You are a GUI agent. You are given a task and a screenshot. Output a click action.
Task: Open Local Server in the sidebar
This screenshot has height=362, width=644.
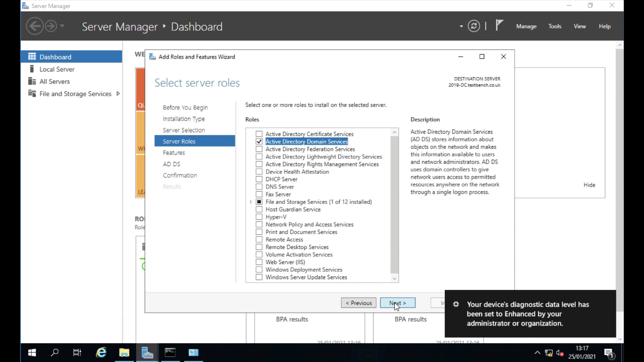point(57,69)
